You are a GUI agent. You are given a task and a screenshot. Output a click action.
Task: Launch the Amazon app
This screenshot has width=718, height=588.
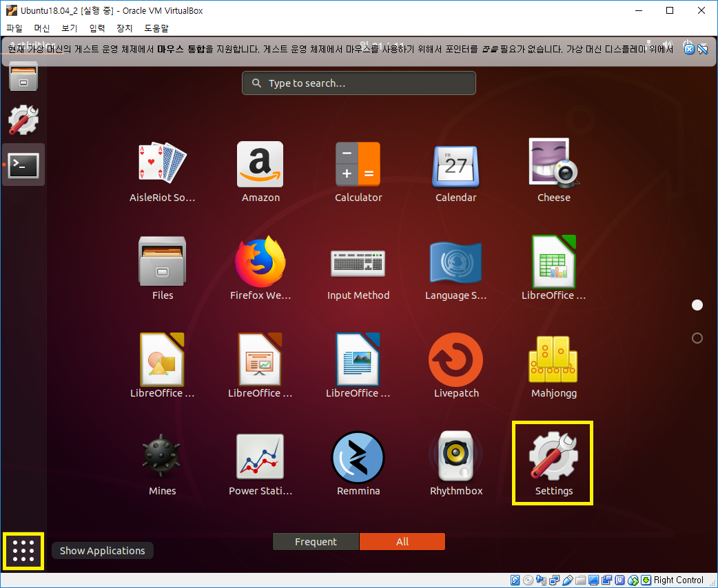point(260,171)
